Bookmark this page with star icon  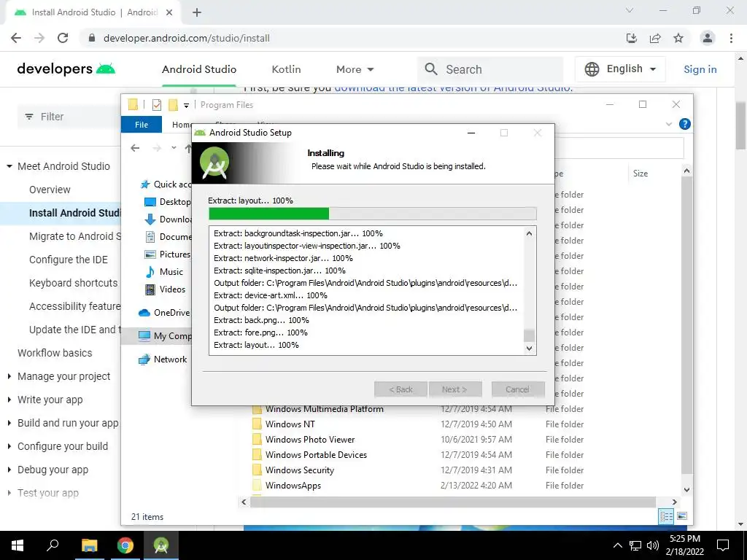coord(678,38)
